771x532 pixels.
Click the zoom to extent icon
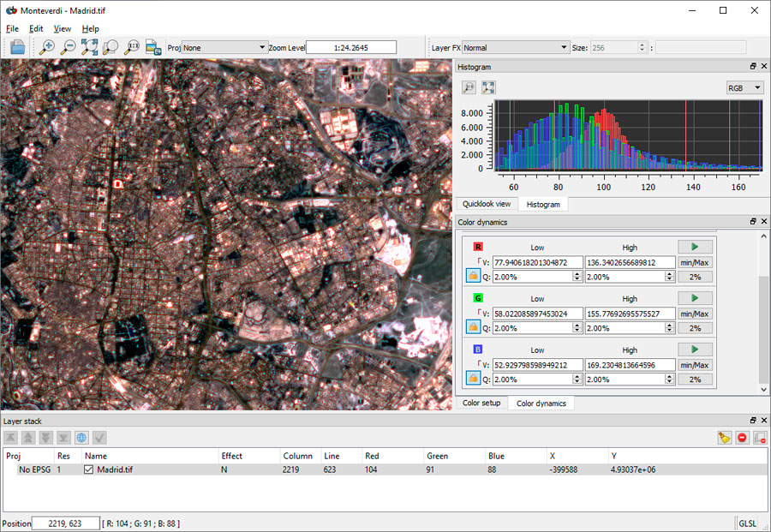coord(89,48)
